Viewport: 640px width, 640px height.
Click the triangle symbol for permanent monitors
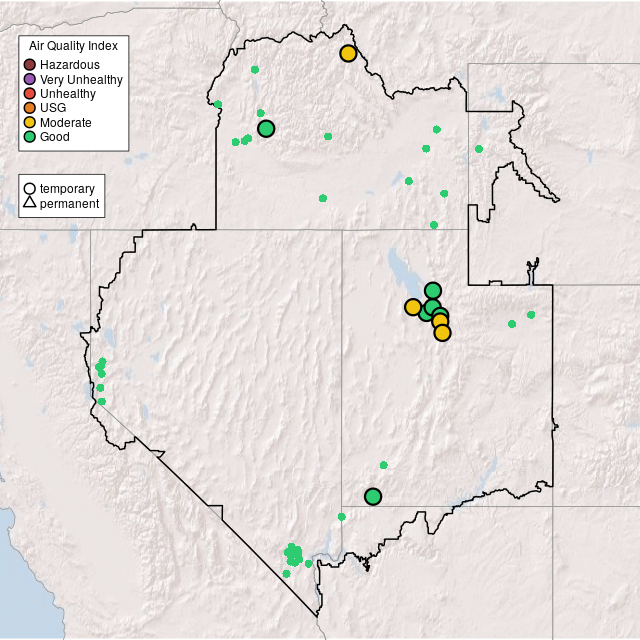click(x=30, y=203)
